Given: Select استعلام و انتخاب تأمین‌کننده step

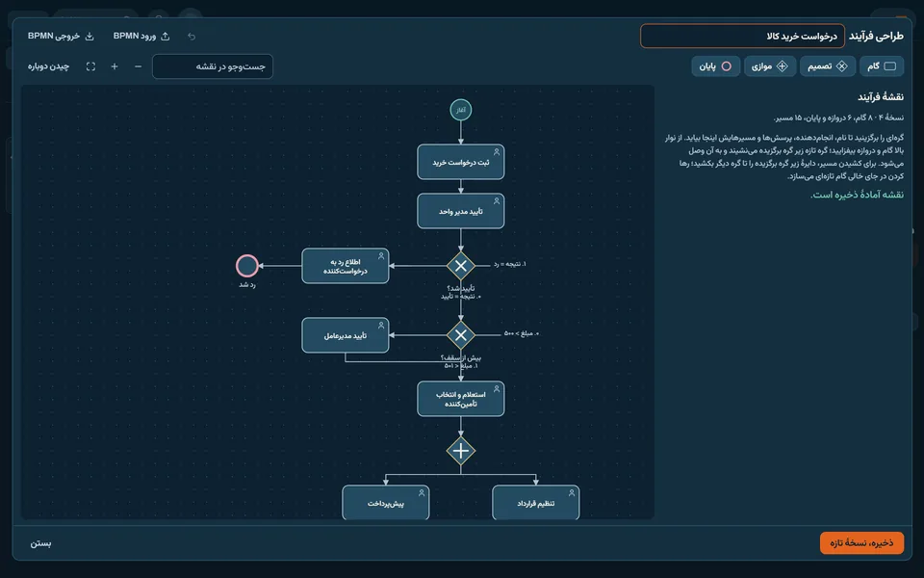Looking at the screenshot, I should 461,399.
